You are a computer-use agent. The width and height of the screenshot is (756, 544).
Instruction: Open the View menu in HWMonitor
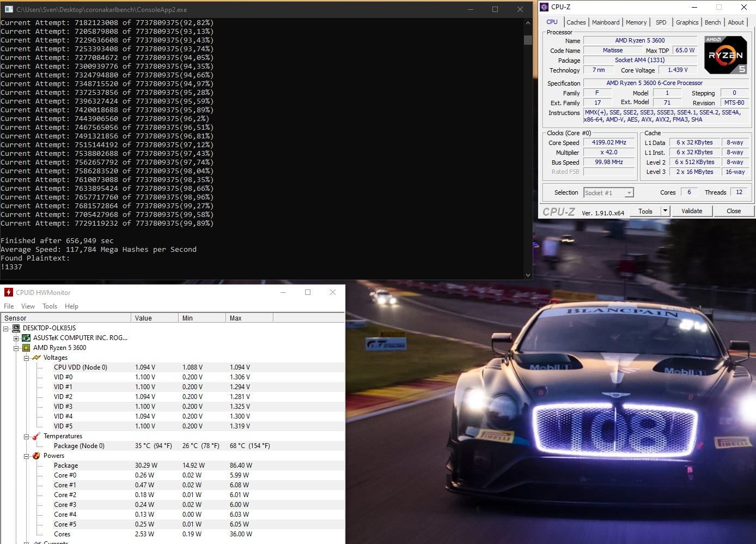point(28,306)
